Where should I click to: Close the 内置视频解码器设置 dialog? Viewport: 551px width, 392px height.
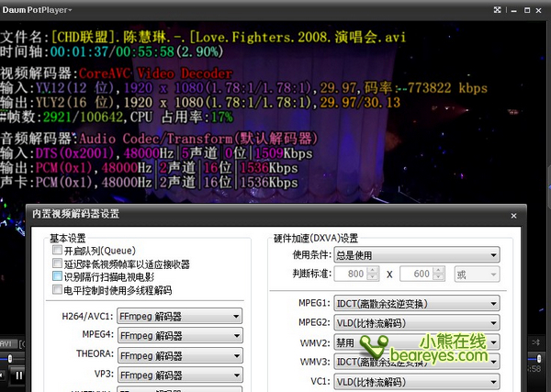click(x=513, y=216)
